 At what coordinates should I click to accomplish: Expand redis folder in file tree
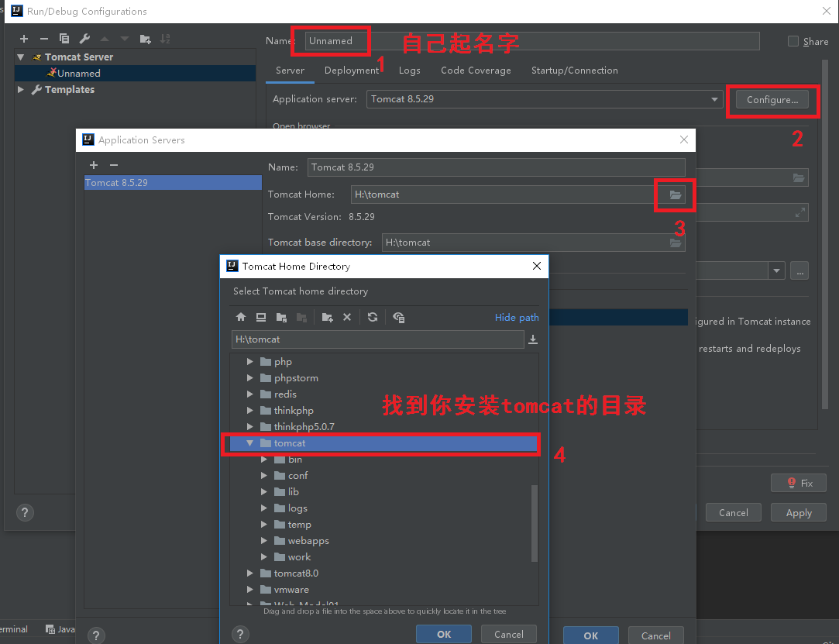[250, 394]
